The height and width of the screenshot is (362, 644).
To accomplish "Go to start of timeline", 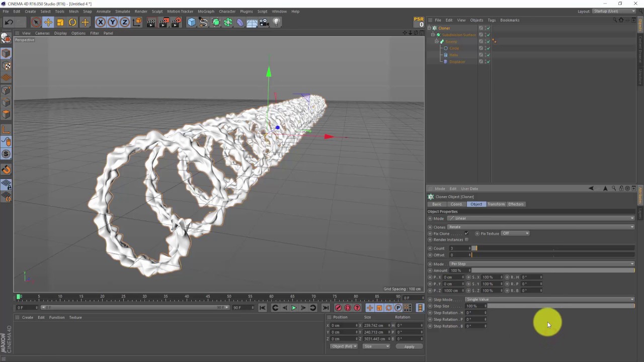I will click(262, 308).
